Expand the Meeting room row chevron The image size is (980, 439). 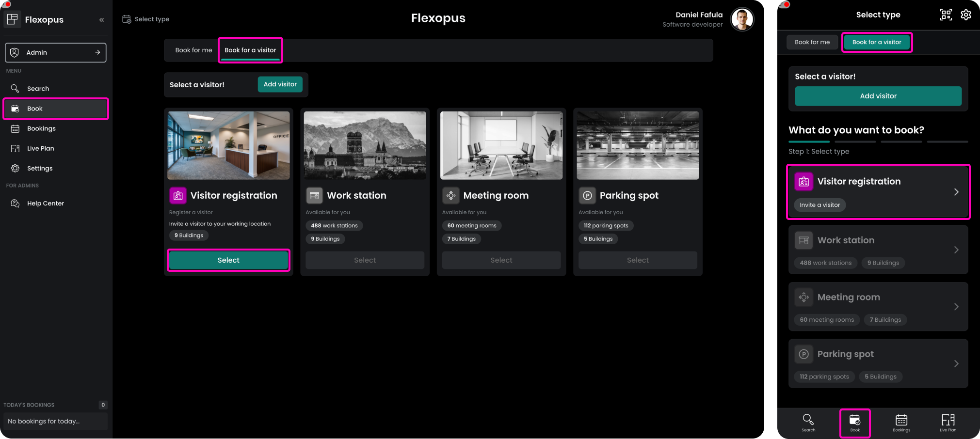(x=956, y=307)
